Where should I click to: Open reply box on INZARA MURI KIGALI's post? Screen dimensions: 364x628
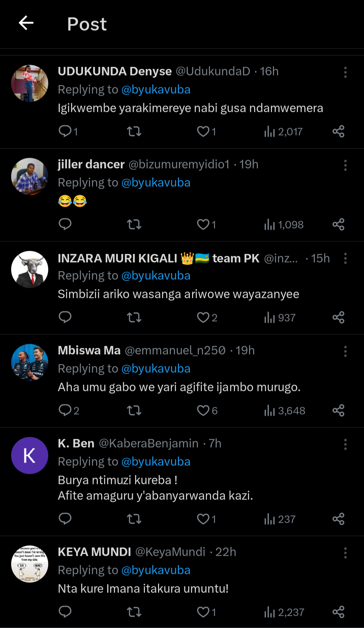65,318
